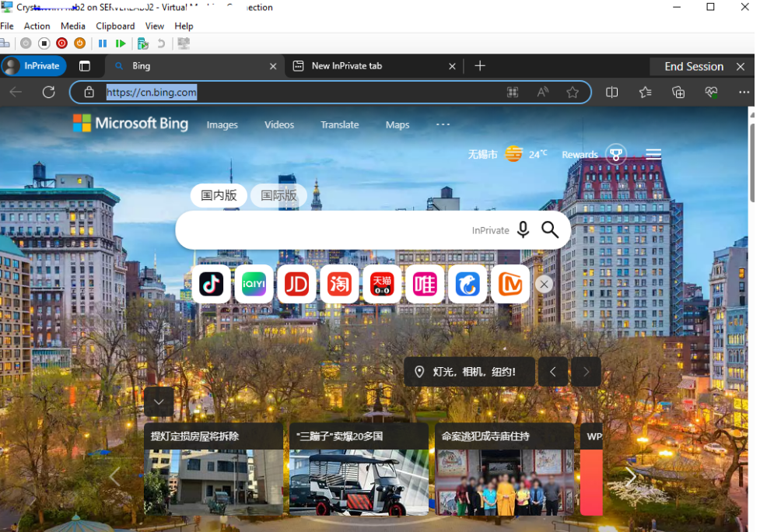Click the red Shut Down VM icon
767x532 pixels.
coord(61,44)
